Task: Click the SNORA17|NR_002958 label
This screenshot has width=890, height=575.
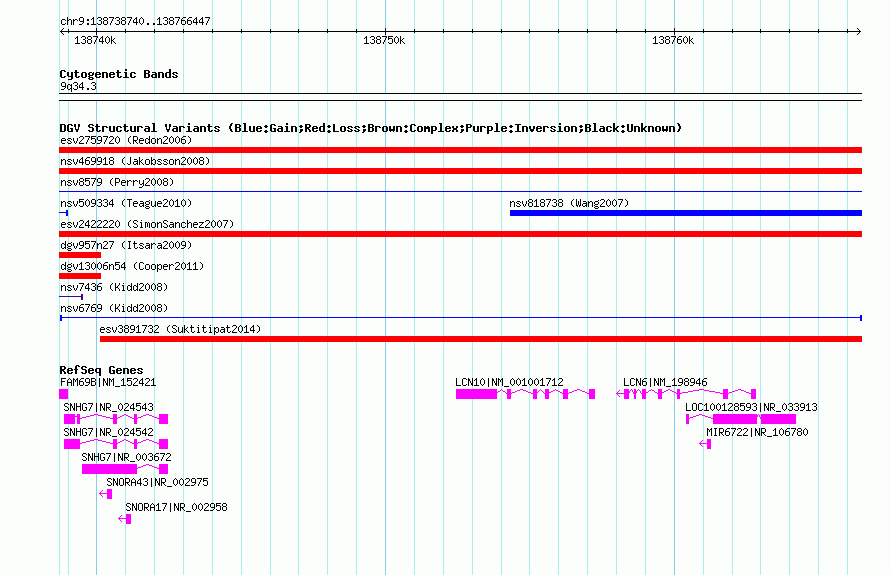Action: (177, 507)
